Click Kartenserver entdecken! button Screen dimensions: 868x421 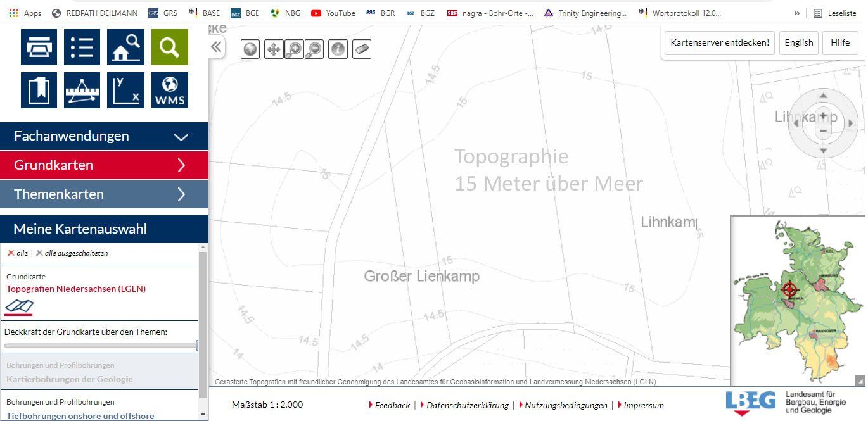pos(720,42)
